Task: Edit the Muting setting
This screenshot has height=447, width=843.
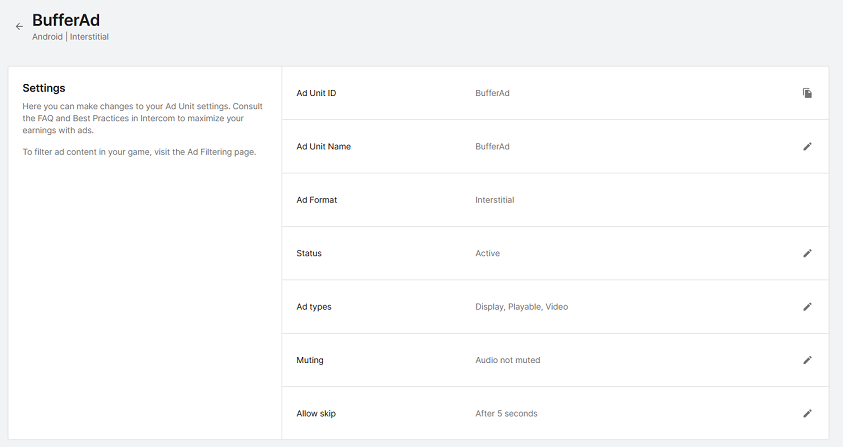Action: pos(807,360)
